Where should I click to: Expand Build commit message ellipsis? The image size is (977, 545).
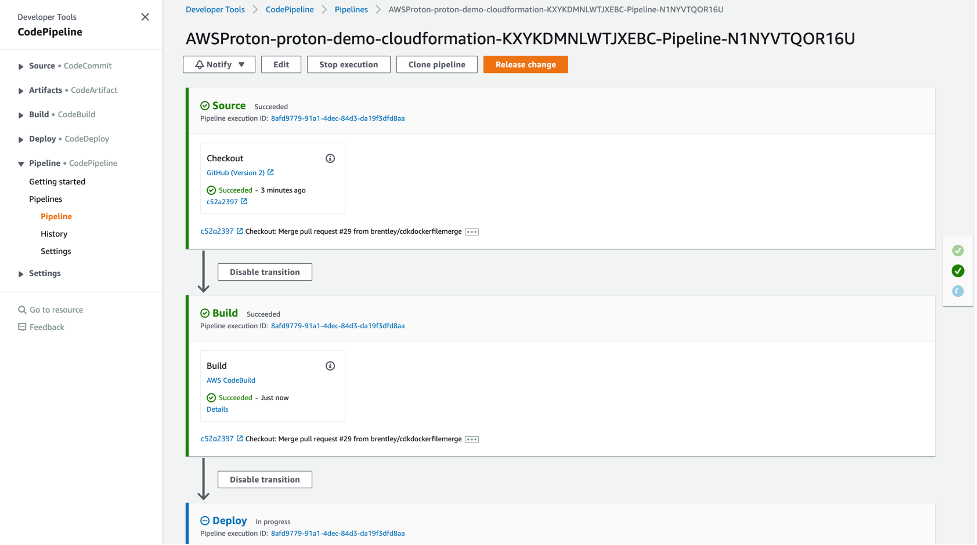coord(472,439)
